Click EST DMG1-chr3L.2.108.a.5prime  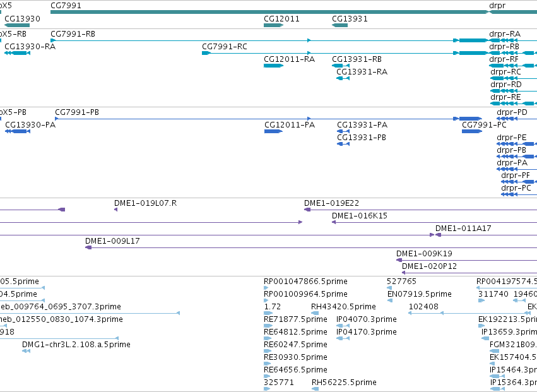tap(26, 351)
